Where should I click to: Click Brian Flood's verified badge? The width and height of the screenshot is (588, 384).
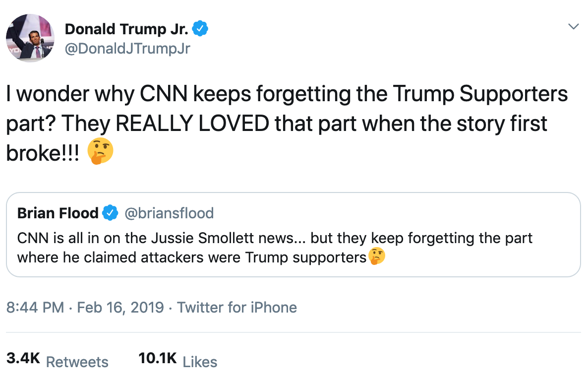pyautogui.click(x=110, y=213)
